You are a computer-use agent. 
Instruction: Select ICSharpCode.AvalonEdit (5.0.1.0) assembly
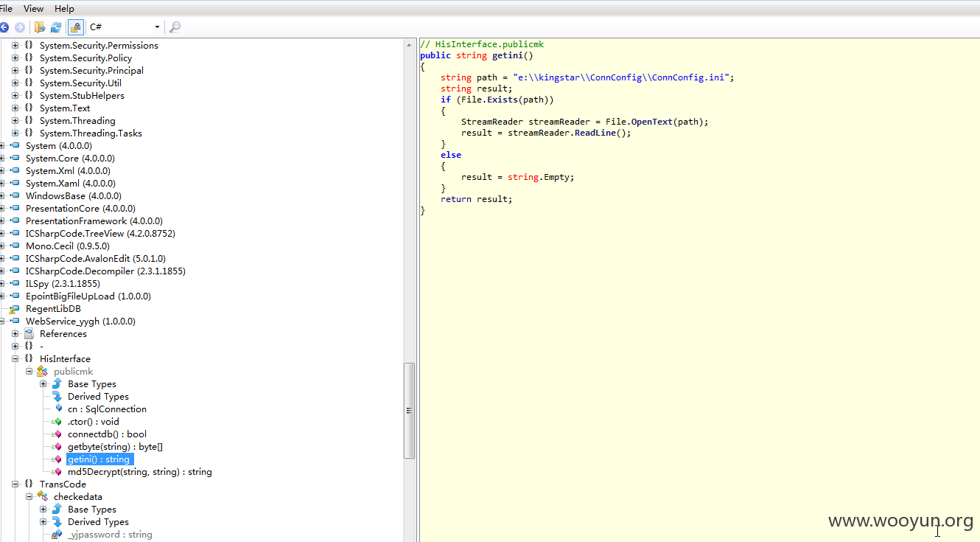tap(96, 258)
